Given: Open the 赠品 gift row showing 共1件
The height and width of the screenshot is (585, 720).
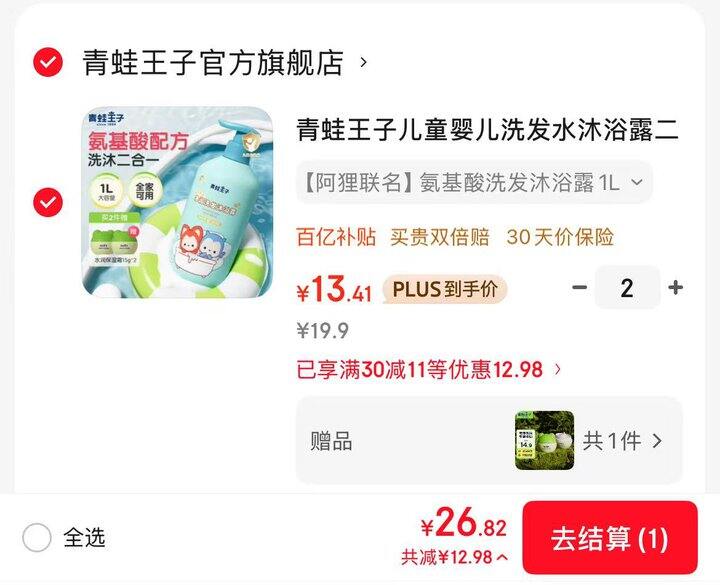Looking at the screenshot, I should [489, 441].
